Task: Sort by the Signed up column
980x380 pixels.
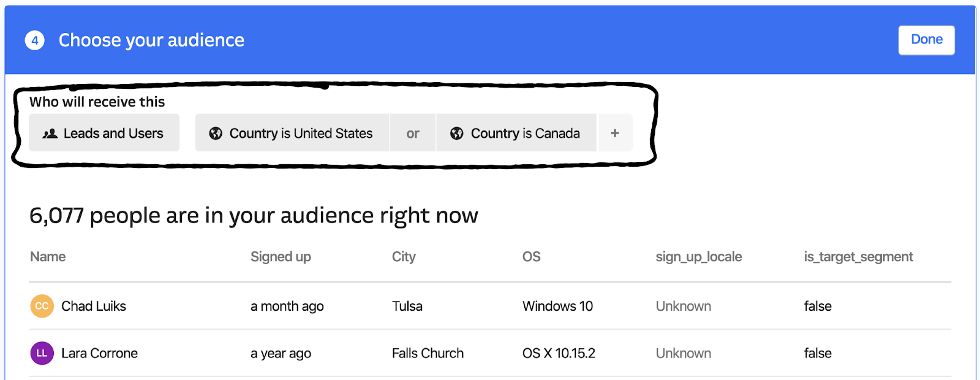Action: point(281,257)
